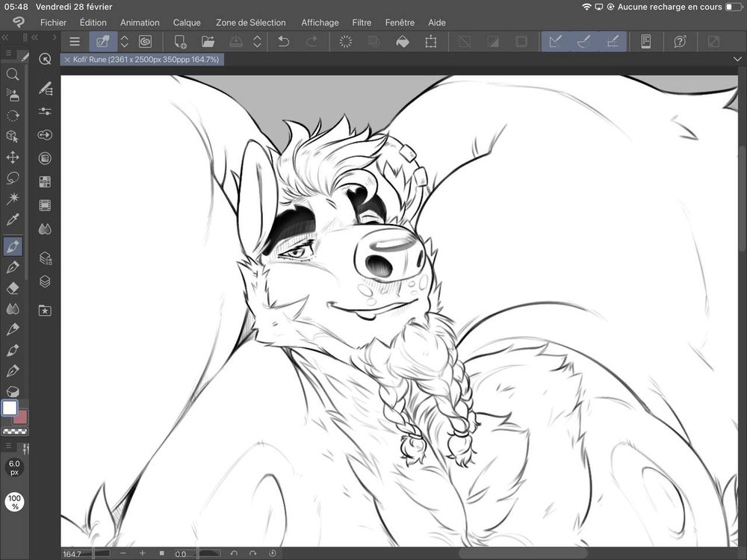Toggle Snap to Ruler

click(x=556, y=41)
